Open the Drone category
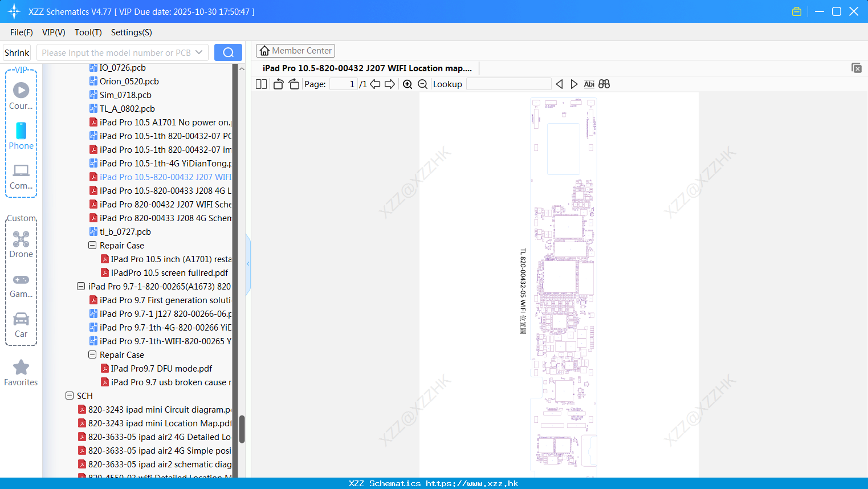868x489 pixels. click(21, 244)
